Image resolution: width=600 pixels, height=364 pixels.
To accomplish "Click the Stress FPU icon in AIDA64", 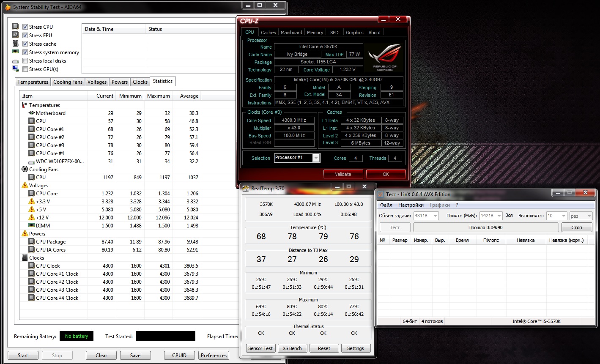I will [x=16, y=35].
